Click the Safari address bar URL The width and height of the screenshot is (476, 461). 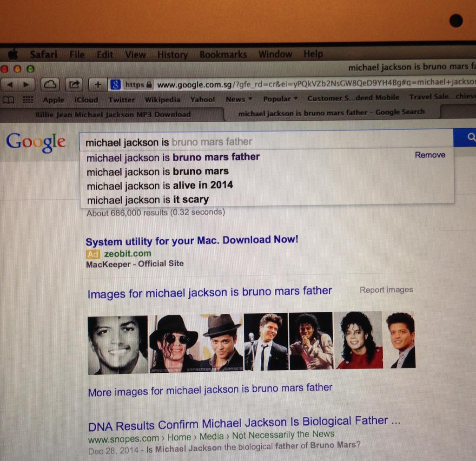click(x=315, y=84)
